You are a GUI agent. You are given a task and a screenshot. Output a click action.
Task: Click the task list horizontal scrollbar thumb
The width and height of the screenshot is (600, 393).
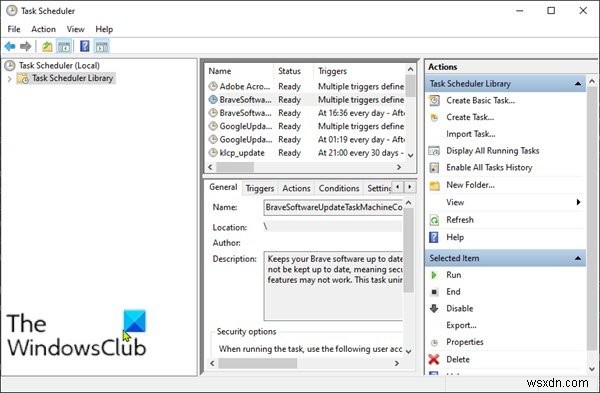point(235,167)
